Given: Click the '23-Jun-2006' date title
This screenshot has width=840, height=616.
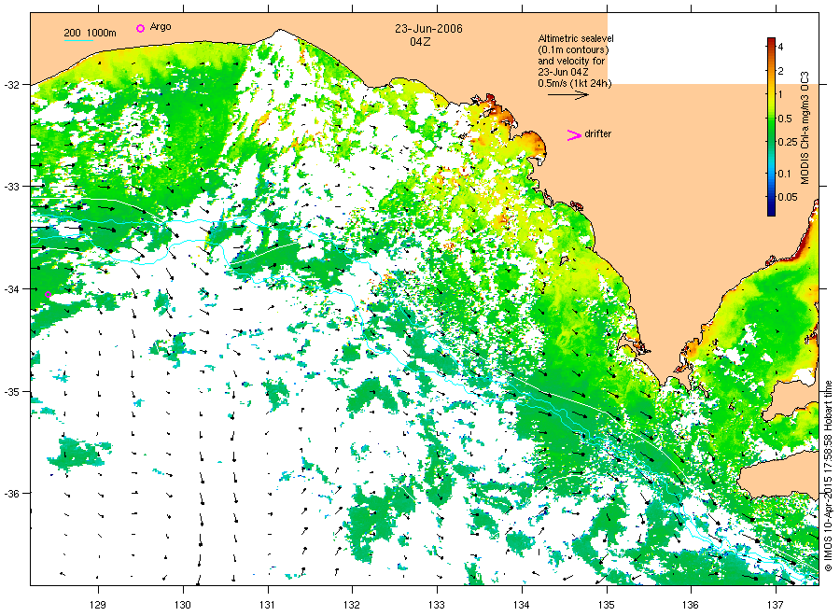Looking at the screenshot, I should click(428, 29).
